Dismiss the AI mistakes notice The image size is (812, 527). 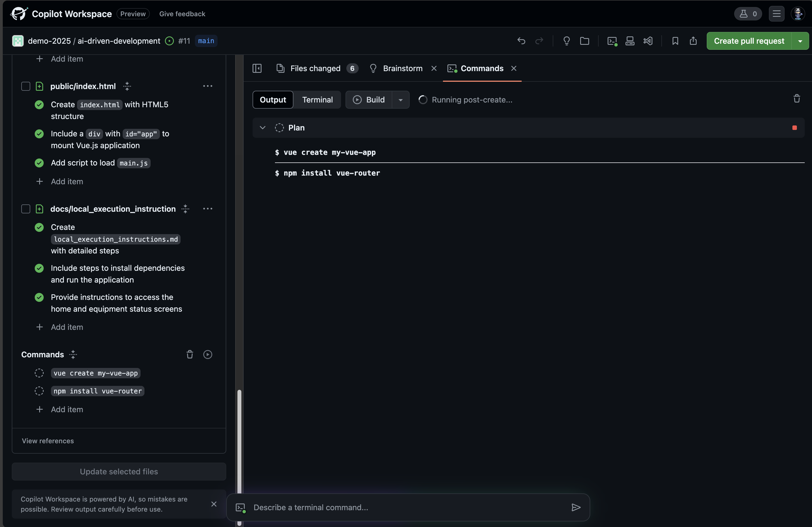(x=214, y=504)
